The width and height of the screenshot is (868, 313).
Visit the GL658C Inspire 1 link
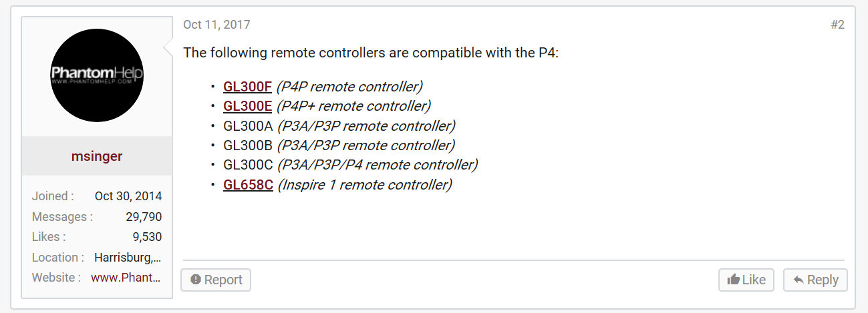pos(248,185)
